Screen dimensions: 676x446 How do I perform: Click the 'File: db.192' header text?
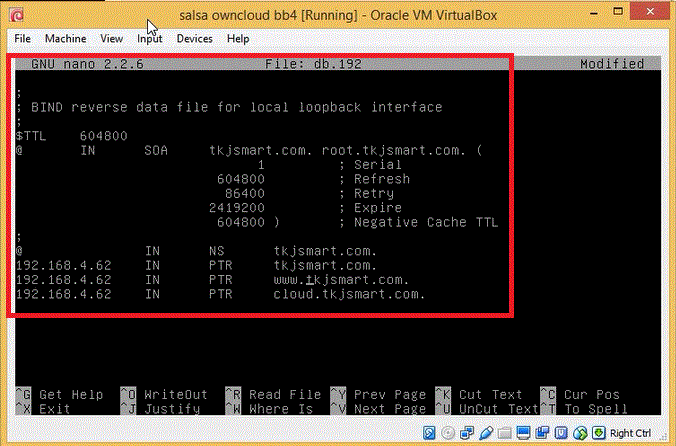coord(313,64)
